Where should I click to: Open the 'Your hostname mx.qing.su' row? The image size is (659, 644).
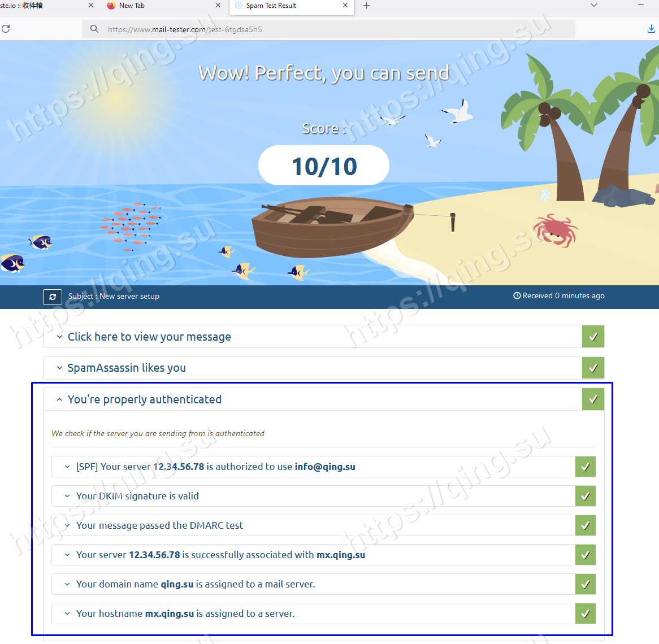pyautogui.click(x=185, y=613)
